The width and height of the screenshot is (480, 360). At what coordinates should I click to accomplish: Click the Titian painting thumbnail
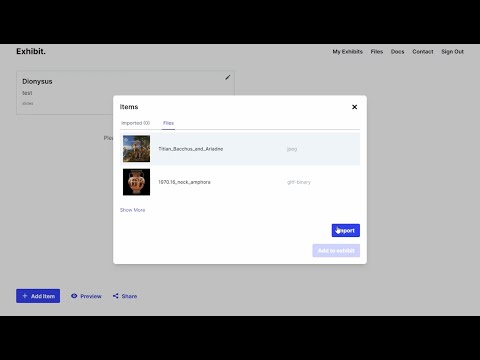136,149
